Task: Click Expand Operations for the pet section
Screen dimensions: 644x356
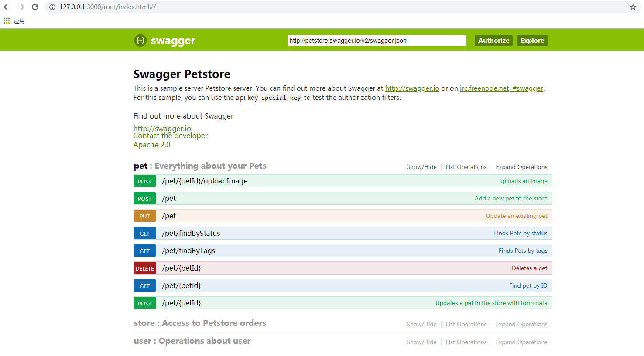Action: (x=521, y=167)
